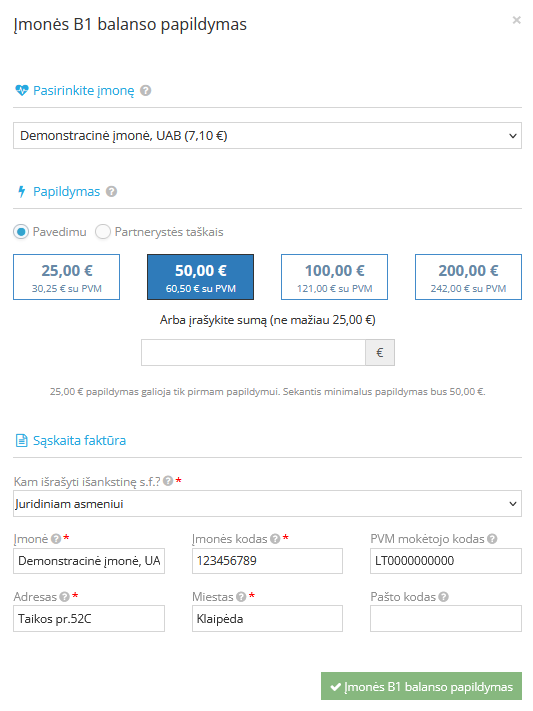Close the balance top-up dialog
The height and width of the screenshot is (711, 533).
pyautogui.click(x=516, y=20)
